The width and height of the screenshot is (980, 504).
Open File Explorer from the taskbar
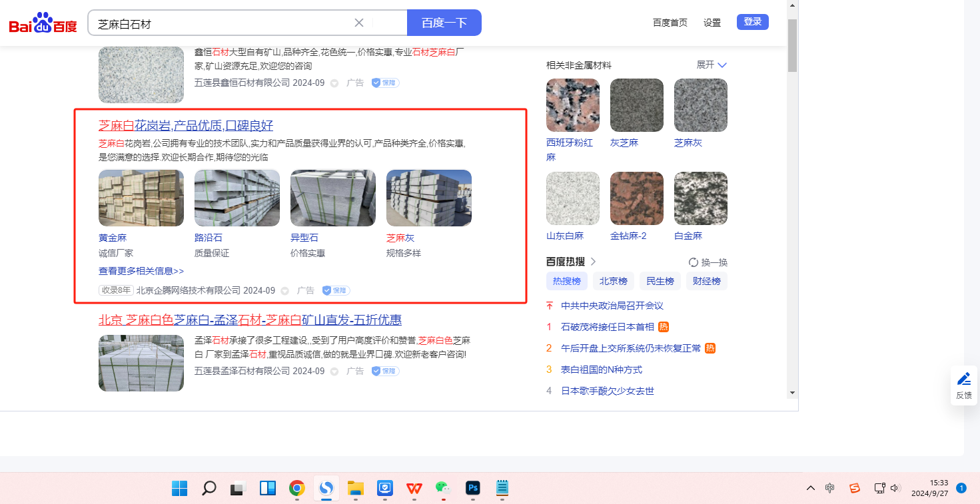pos(356,488)
